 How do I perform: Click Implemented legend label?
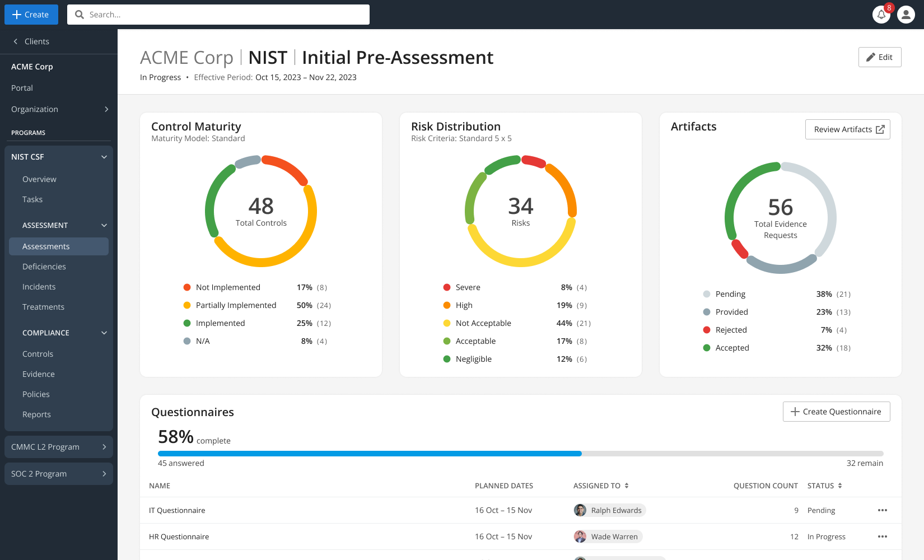pyautogui.click(x=221, y=323)
